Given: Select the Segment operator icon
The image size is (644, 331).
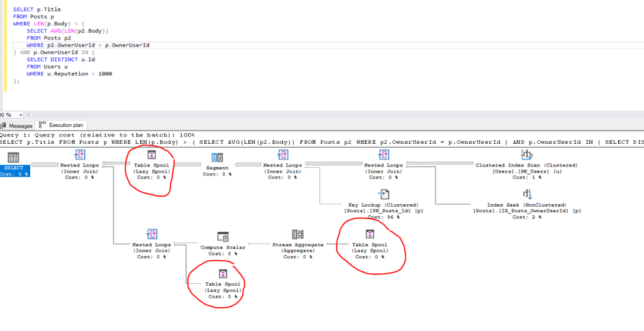Looking at the screenshot, I should [x=217, y=158].
